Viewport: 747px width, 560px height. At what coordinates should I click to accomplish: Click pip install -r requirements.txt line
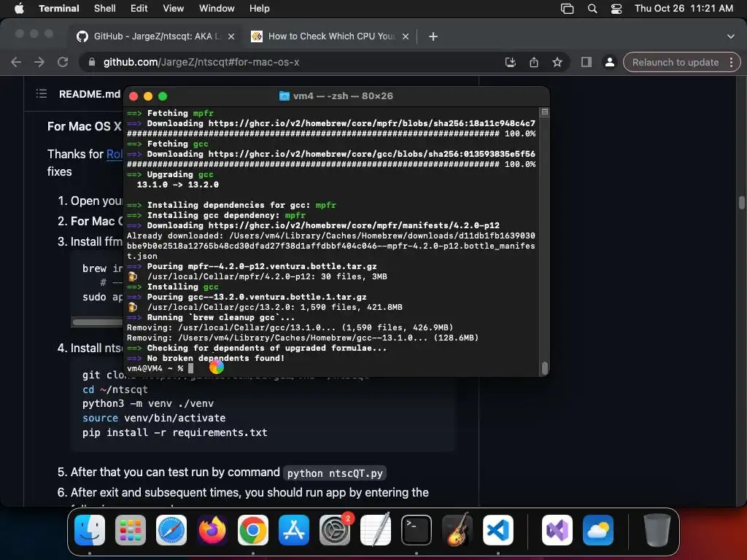(175, 432)
